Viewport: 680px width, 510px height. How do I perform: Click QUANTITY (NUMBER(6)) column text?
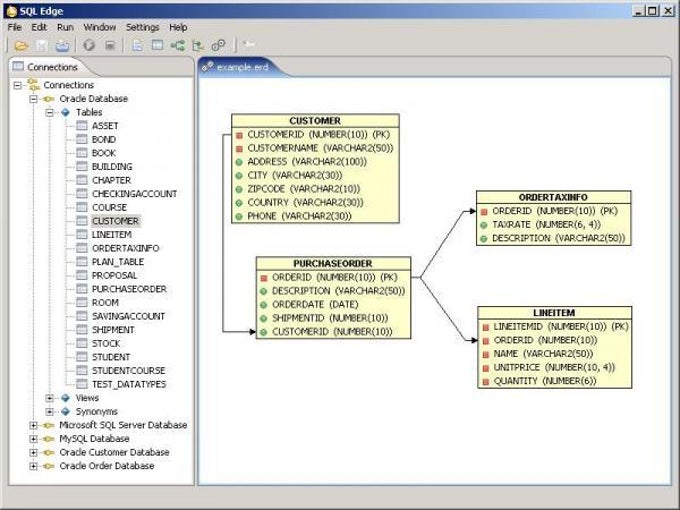pos(545,381)
